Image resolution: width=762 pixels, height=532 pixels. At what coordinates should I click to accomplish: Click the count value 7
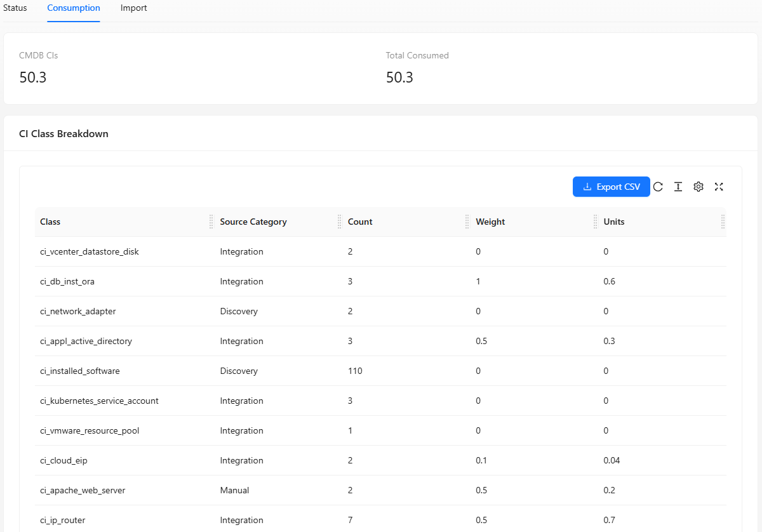pos(350,520)
